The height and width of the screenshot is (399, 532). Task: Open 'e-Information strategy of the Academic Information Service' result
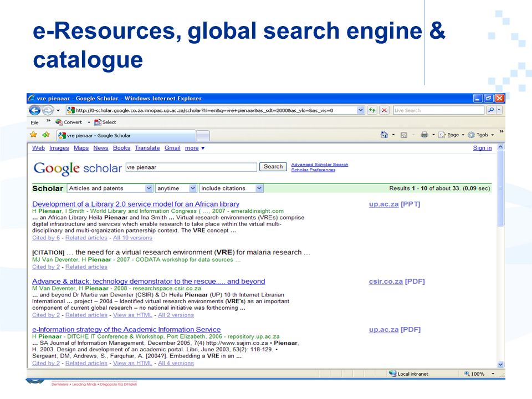[126, 330]
